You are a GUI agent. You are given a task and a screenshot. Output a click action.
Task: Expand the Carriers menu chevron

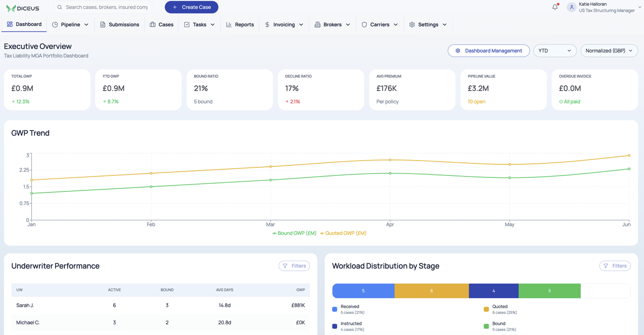coord(396,25)
